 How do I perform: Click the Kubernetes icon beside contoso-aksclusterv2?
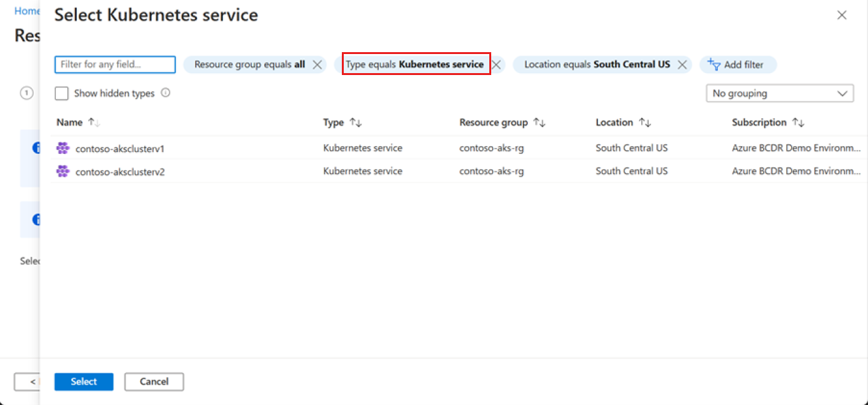tap(62, 171)
